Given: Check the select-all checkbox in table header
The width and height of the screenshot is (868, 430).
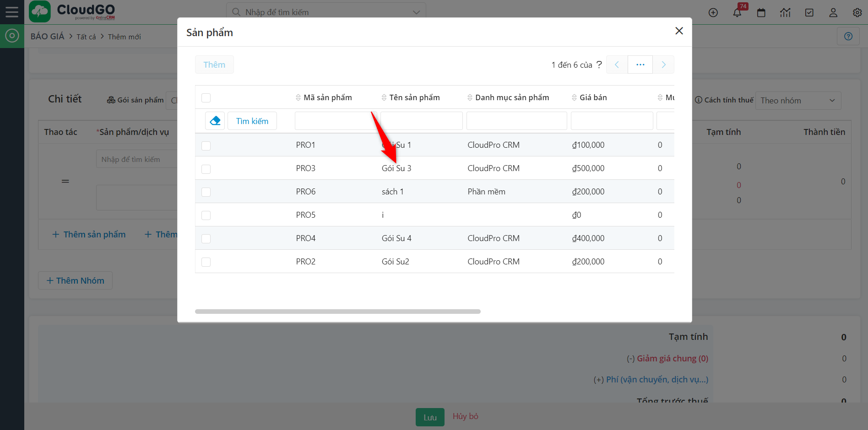Looking at the screenshot, I should pyautogui.click(x=206, y=97).
